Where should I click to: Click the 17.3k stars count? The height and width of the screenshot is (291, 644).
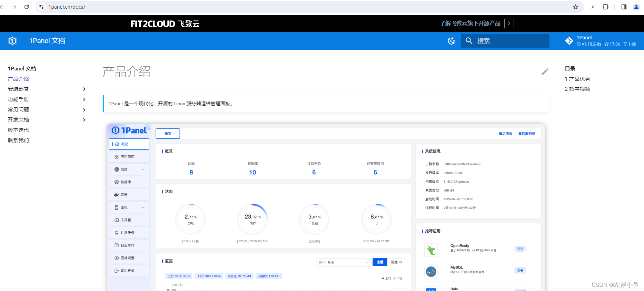(x=612, y=44)
